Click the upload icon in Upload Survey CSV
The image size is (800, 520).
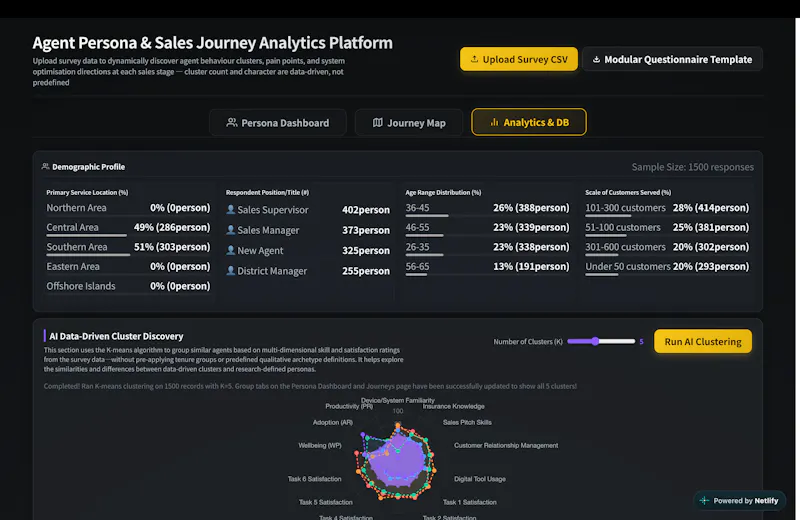coord(474,59)
